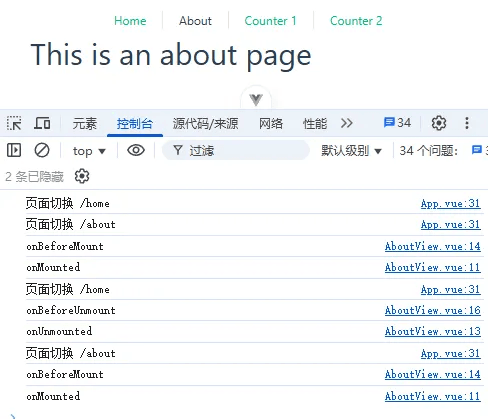Open the Vue devtools toggle arrow
Screen dimensions: 488x419
tap(256, 99)
